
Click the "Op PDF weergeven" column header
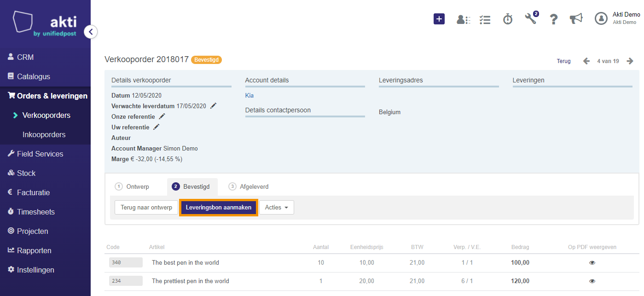(592, 247)
